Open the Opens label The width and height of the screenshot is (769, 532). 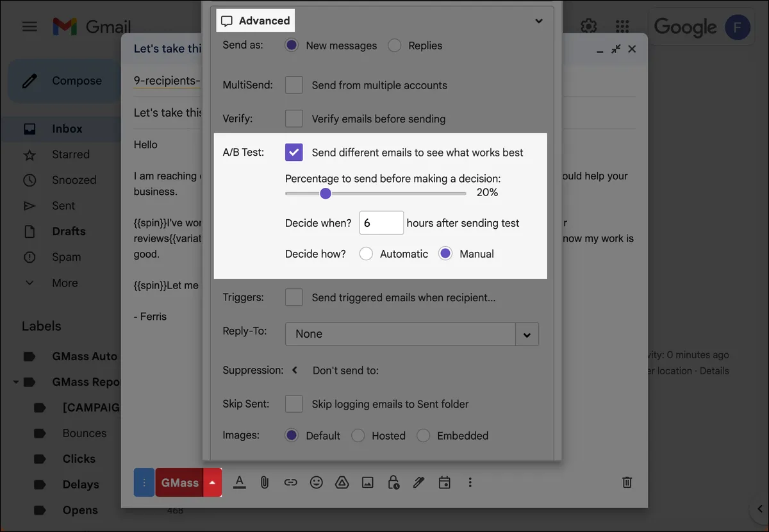coord(80,510)
